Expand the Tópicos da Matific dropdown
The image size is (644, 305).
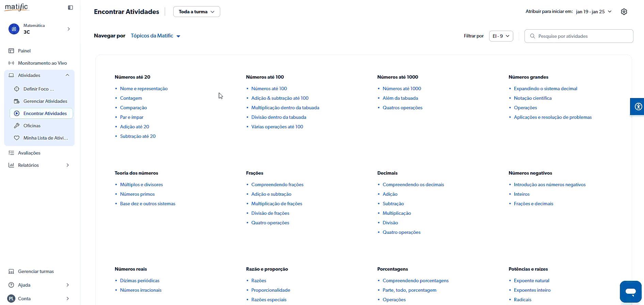coord(156,36)
